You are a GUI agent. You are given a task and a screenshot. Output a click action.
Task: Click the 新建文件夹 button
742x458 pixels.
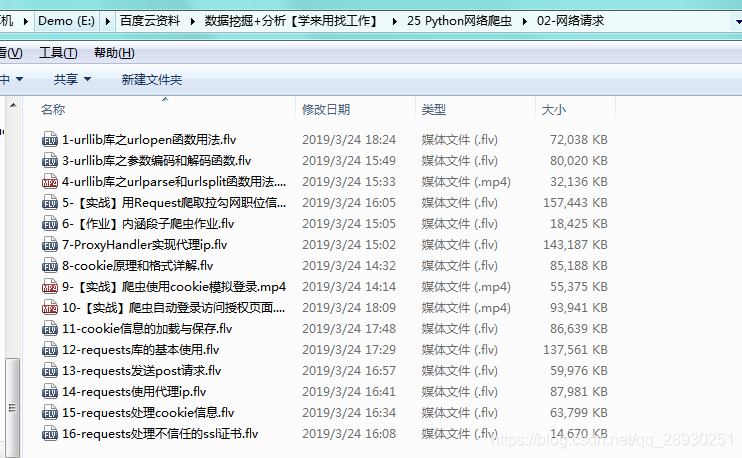152,79
